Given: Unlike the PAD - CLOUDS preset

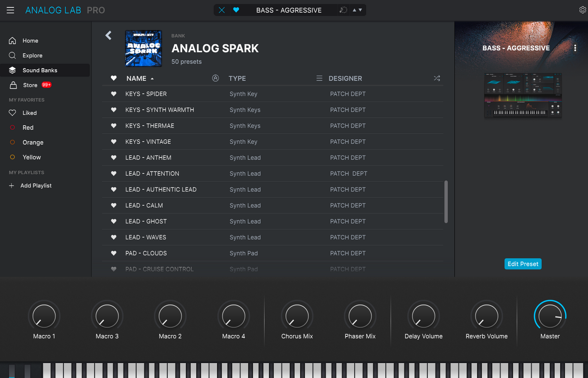Looking at the screenshot, I should pos(114,253).
